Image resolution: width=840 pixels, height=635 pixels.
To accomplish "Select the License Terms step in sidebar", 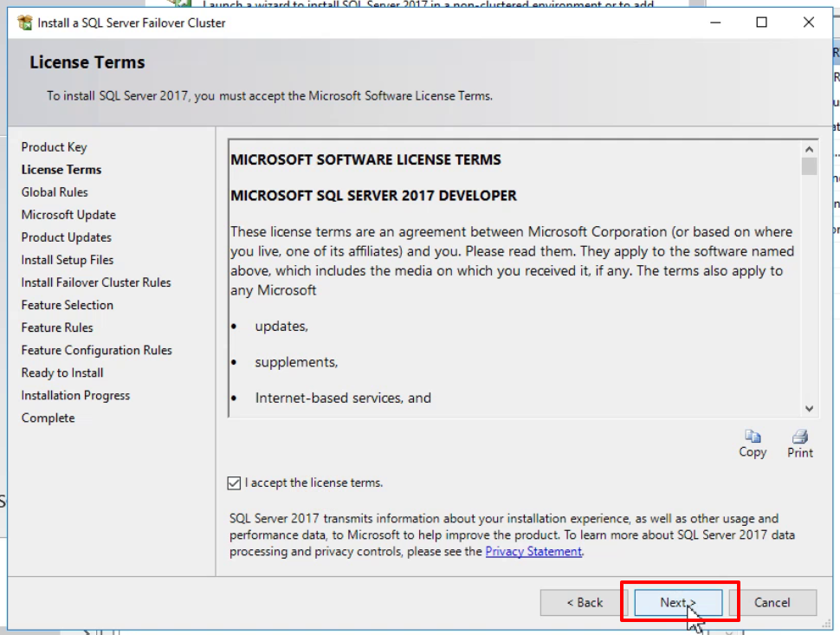I will point(61,169).
